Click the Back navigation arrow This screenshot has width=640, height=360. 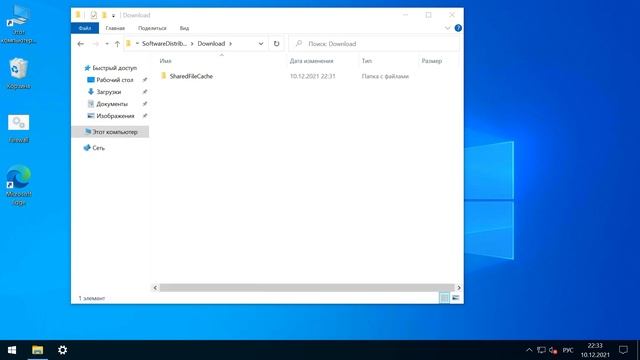coord(80,44)
